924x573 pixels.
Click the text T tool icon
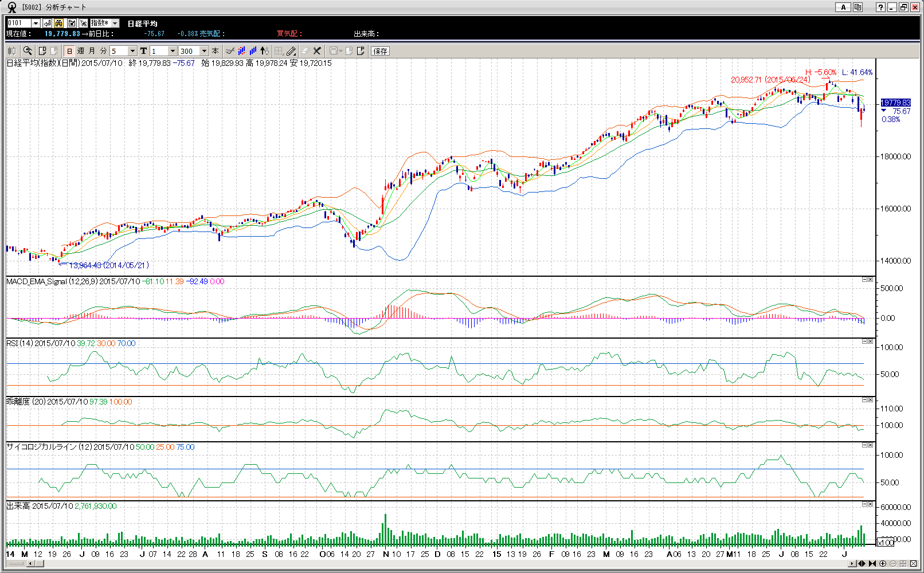(143, 51)
